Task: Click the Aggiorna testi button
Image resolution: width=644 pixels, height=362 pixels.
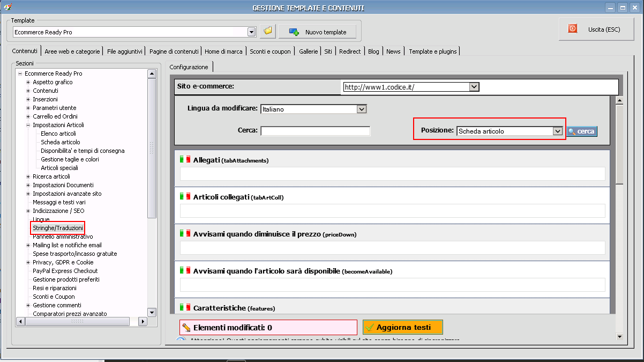Action: point(403,327)
